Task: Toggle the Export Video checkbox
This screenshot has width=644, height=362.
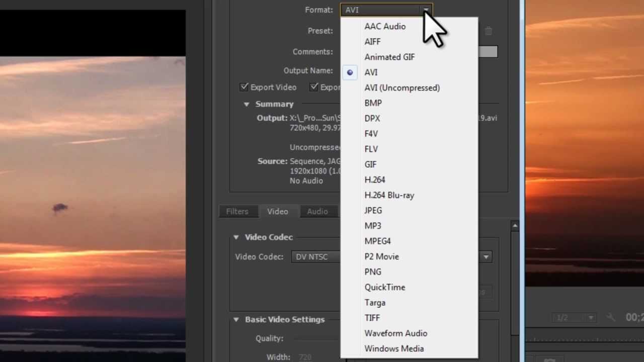Action: [244, 87]
